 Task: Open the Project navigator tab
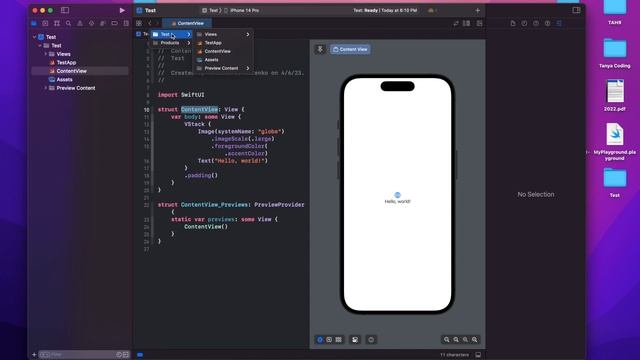click(34, 24)
